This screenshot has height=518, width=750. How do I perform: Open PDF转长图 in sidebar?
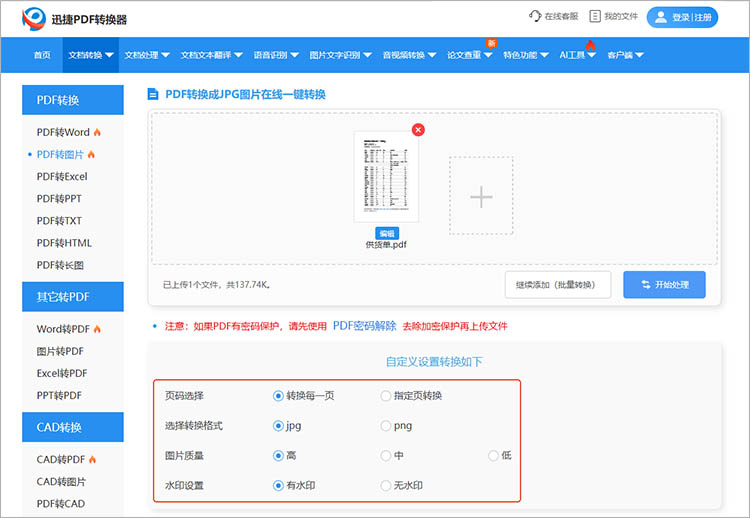point(60,265)
